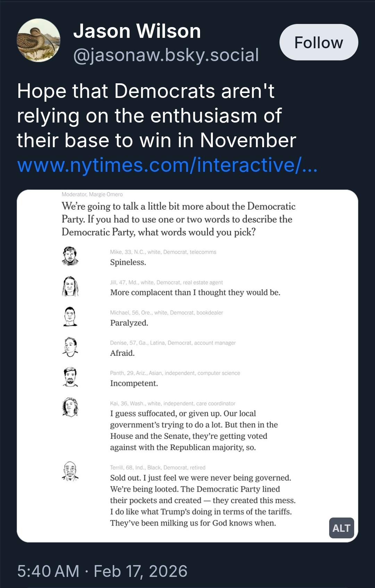Click the "Spineless." response text

tap(128, 262)
